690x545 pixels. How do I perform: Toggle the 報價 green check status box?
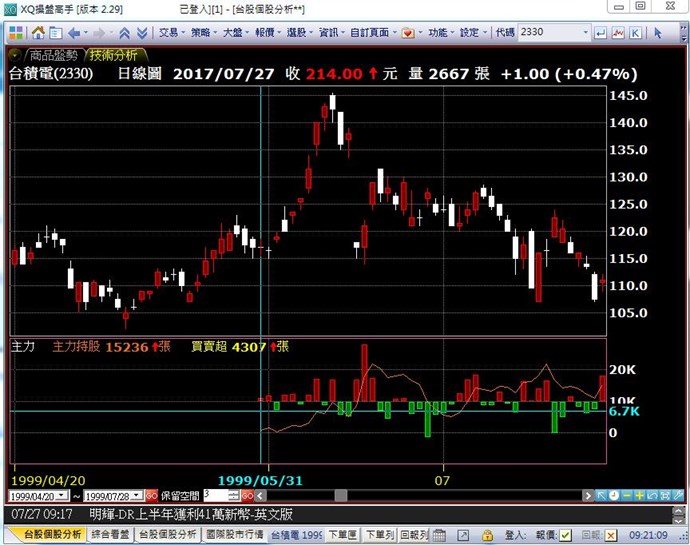tap(565, 535)
